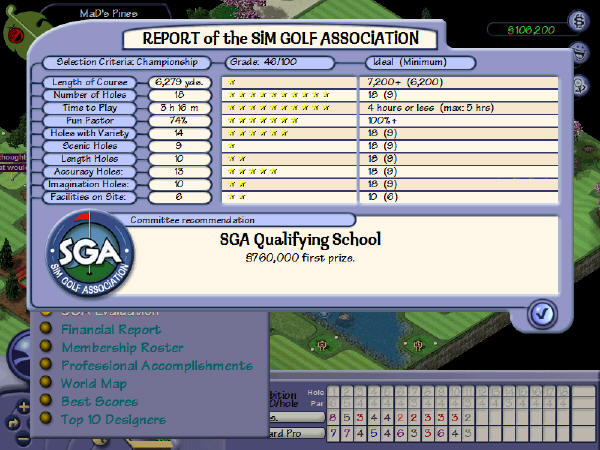Image resolution: width=600 pixels, height=450 pixels.
Task: Click the 100%+ ideal fun factor
Action: pyautogui.click(x=382, y=121)
